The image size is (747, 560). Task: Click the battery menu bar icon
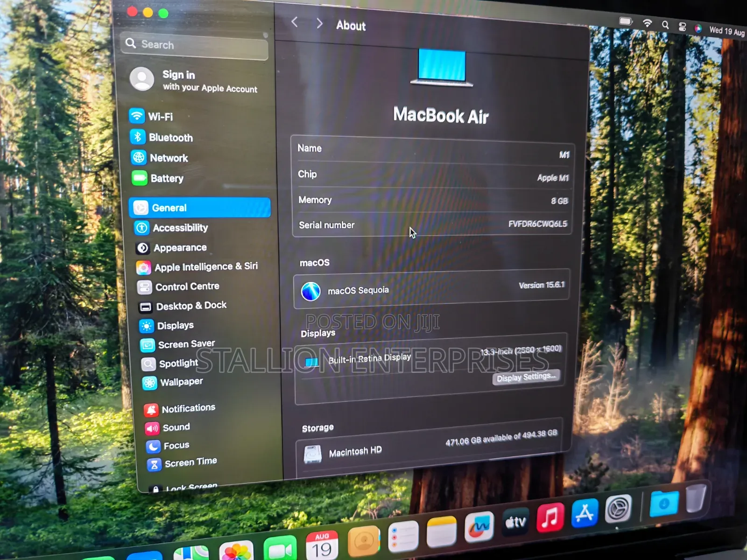pyautogui.click(x=626, y=21)
